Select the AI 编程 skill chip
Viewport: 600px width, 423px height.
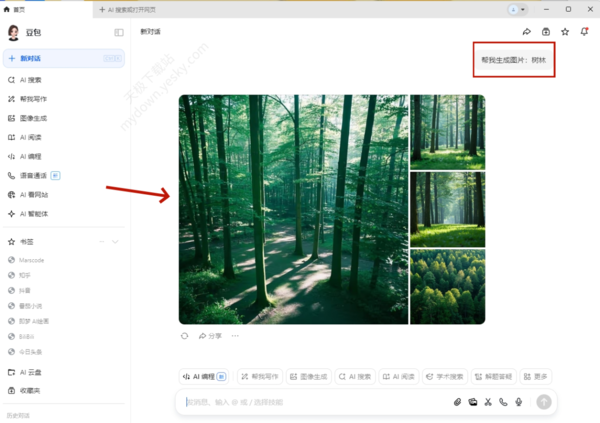point(204,377)
